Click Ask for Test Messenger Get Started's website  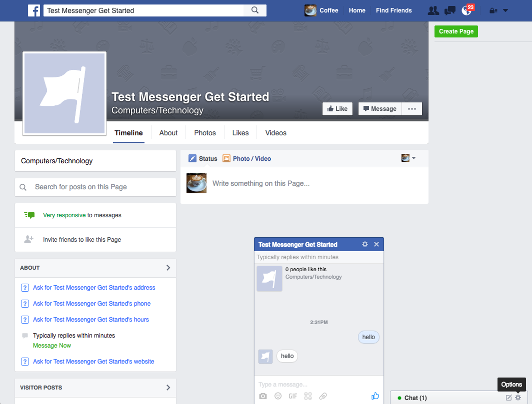click(93, 361)
